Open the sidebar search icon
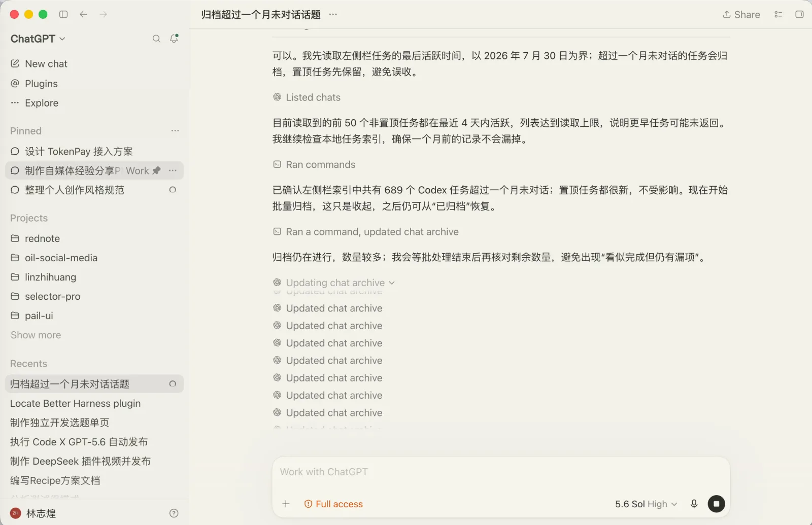The width and height of the screenshot is (812, 525). pyautogui.click(x=156, y=39)
